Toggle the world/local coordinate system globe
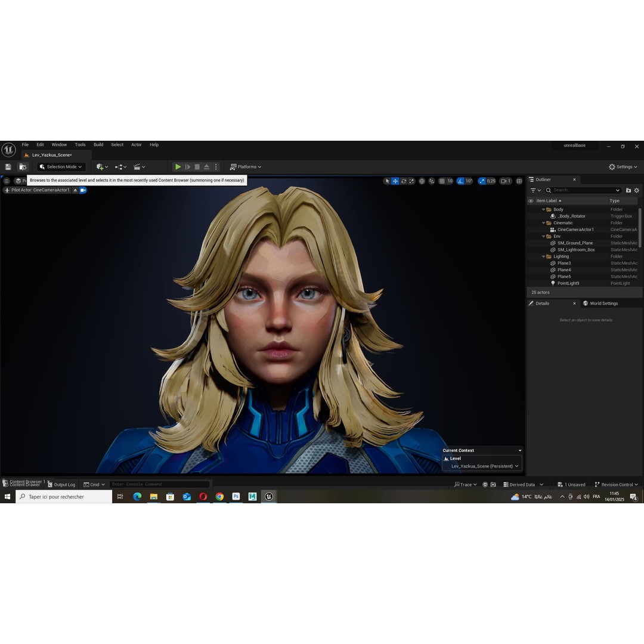The width and height of the screenshot is (644, 644). point(422,181)
